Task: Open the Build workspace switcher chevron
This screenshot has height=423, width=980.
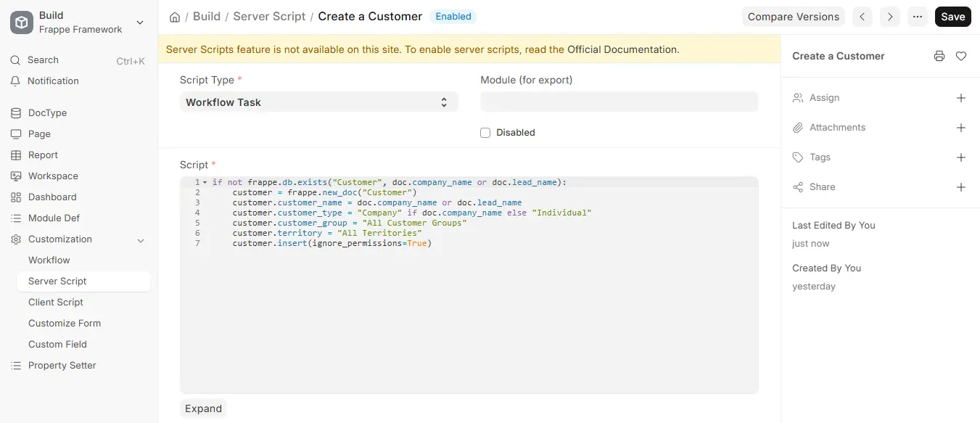Action: pyautogui.click(x=140, y=22)
